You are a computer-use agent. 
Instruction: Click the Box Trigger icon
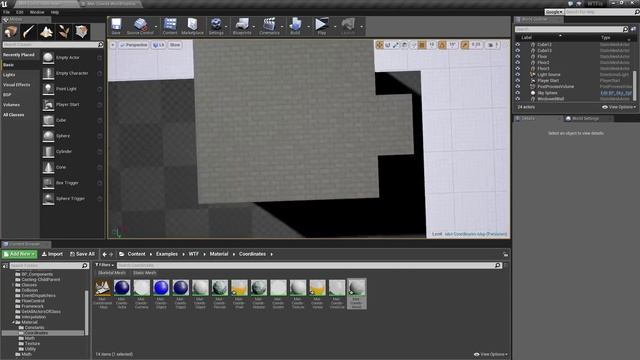[48, 183]
